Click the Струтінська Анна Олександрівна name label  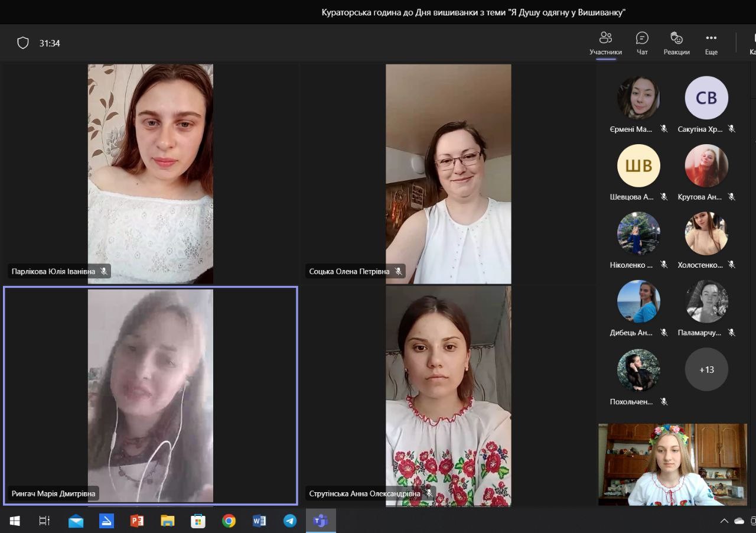click(x=364, y=493)
